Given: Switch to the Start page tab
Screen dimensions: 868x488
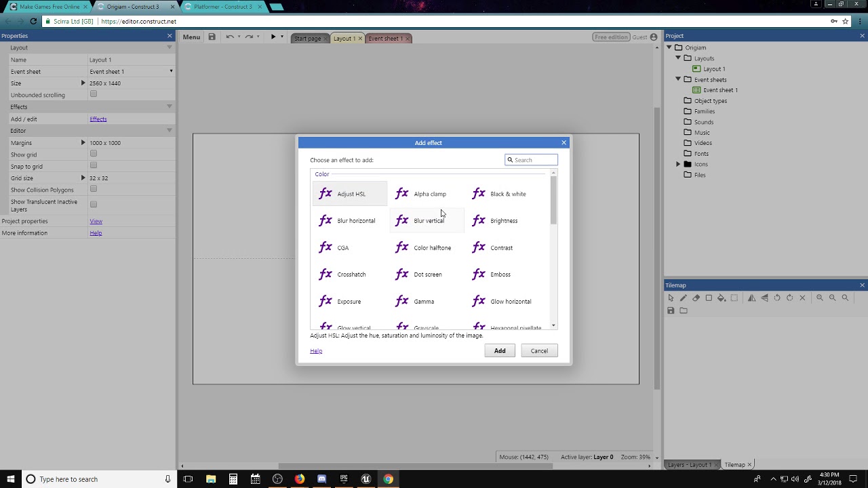Looking at the screenshot, I should pos(308,39).
